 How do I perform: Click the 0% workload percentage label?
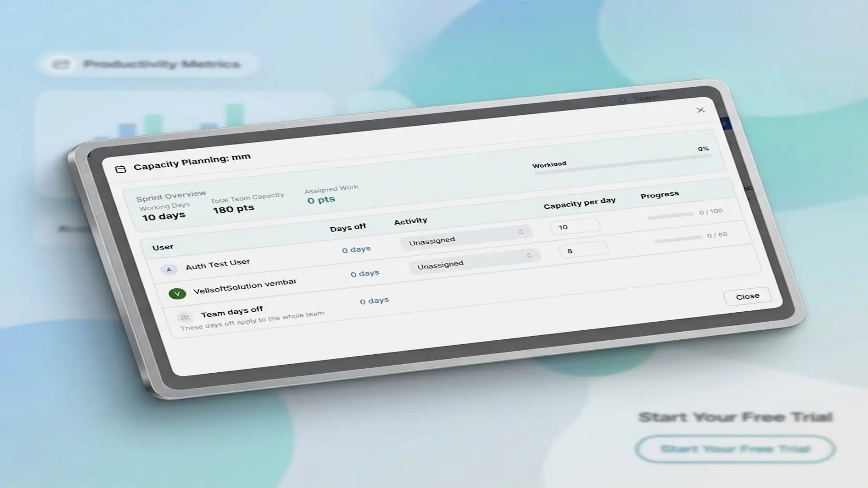tap(703, 149)
